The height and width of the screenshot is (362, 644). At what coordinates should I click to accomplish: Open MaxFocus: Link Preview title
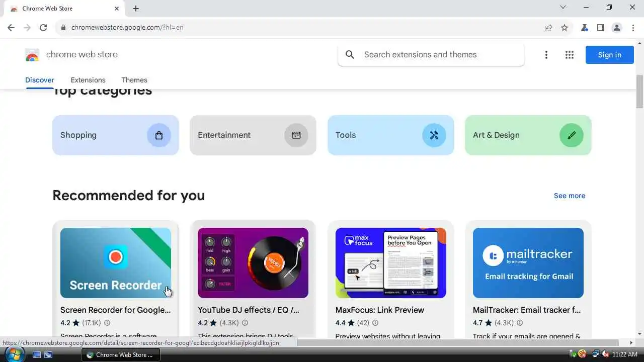[x=380, y=310]
